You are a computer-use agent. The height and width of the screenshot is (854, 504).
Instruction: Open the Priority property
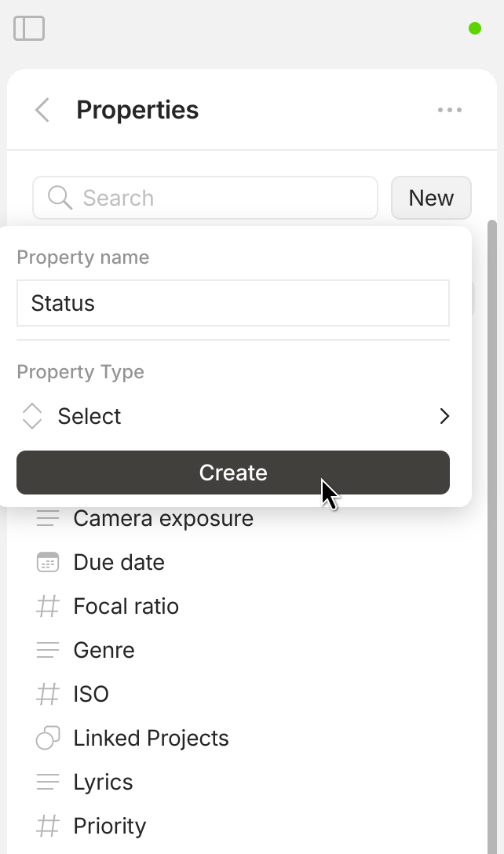[110, 826]
